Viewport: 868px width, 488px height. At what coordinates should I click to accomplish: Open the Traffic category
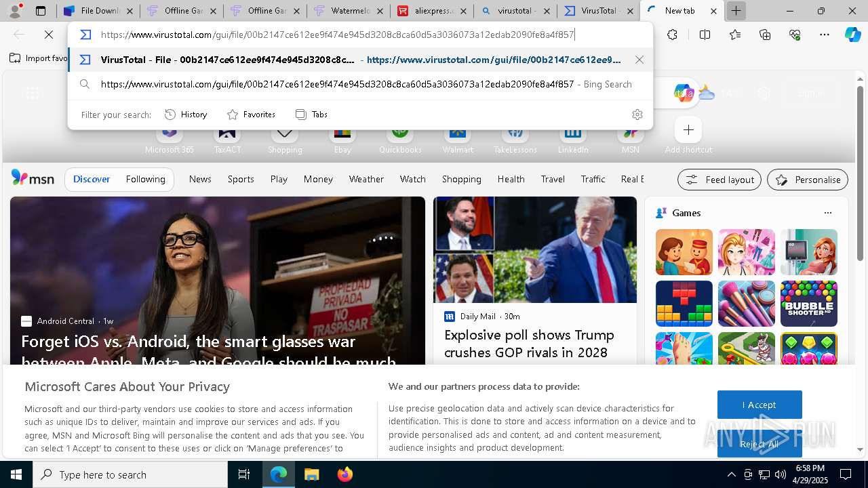[593, 179]
